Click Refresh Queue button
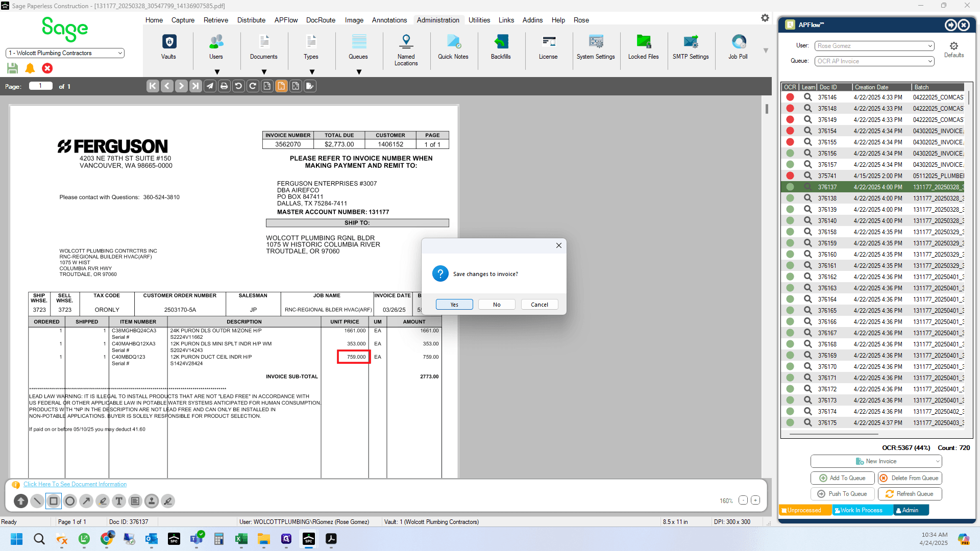The height and width of the screenshot is (551, 980). click(x=910, y=494)
